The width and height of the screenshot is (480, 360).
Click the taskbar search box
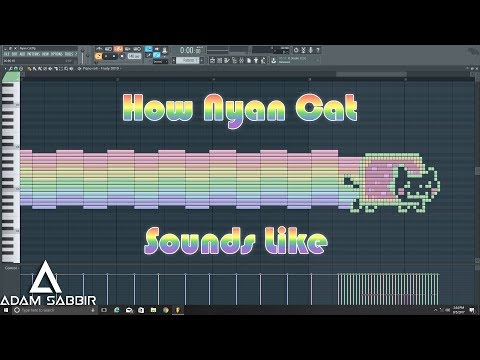click(54, 310)
